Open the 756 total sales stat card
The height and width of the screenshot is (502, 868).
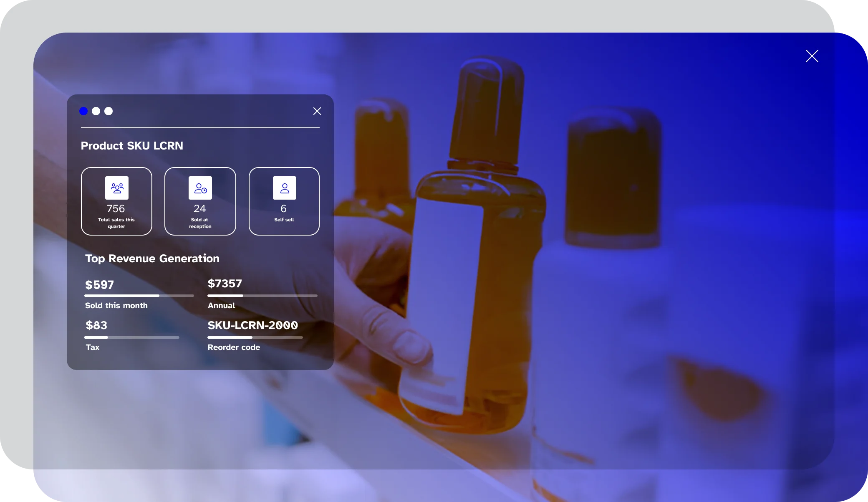click(x=117, y=201)
